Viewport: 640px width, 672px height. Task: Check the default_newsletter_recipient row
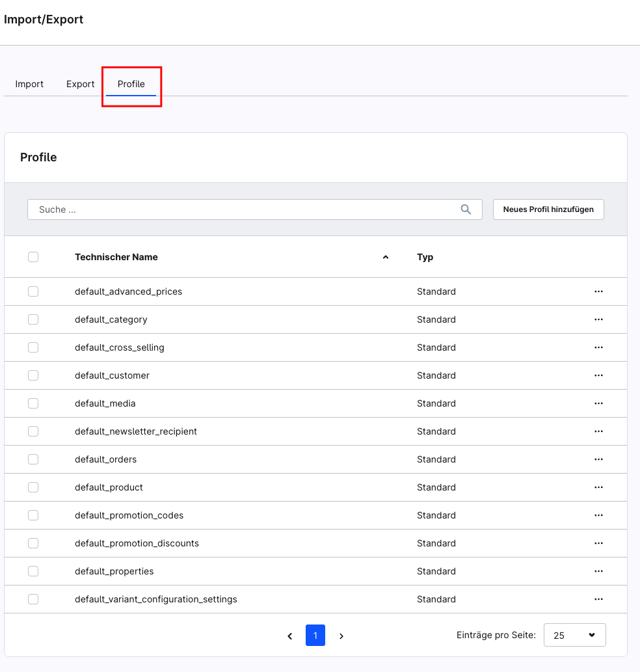[x=33, y=431]
